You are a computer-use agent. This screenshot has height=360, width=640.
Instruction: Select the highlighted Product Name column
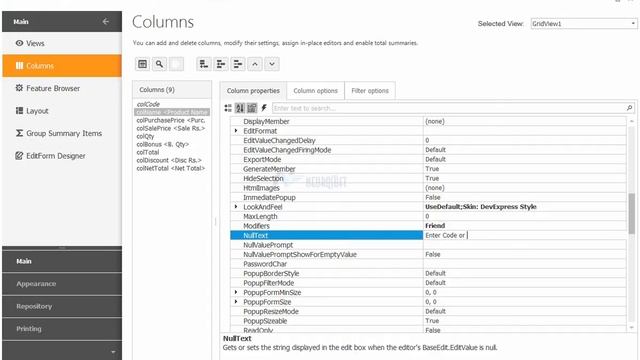pos(172,112)
